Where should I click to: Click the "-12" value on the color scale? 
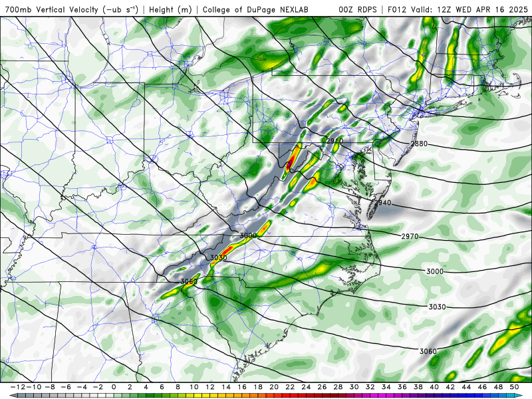(x=17, y=387)
